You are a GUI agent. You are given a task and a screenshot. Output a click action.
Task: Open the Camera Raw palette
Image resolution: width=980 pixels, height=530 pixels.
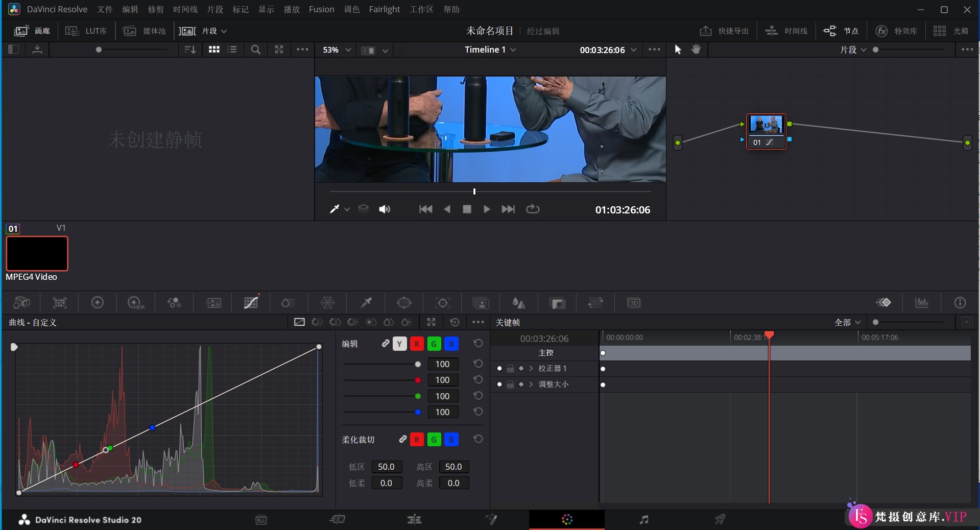coord(21,303)
